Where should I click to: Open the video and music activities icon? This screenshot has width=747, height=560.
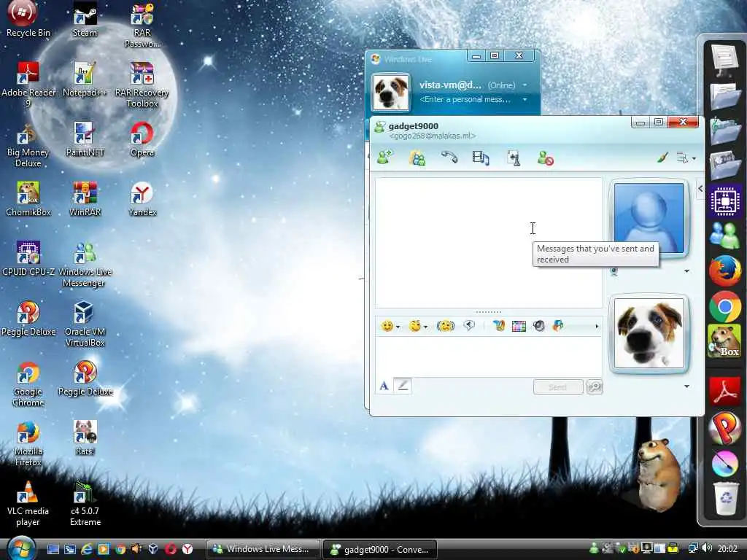481,157
